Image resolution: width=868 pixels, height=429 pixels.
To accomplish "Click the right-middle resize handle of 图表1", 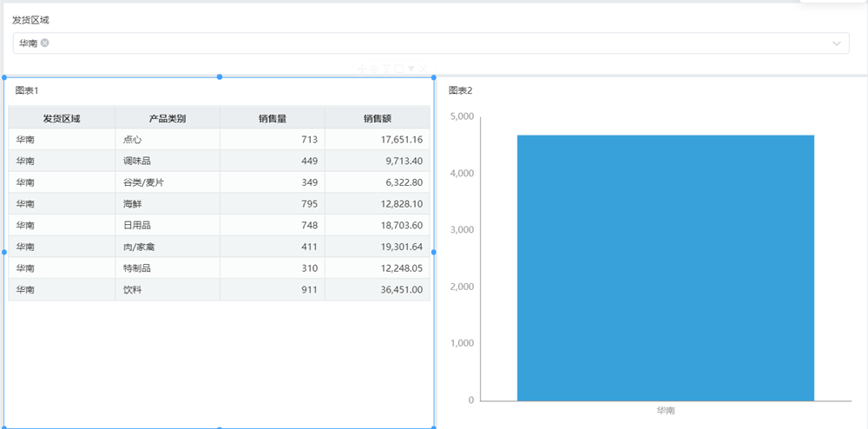I will pos(433,252).
